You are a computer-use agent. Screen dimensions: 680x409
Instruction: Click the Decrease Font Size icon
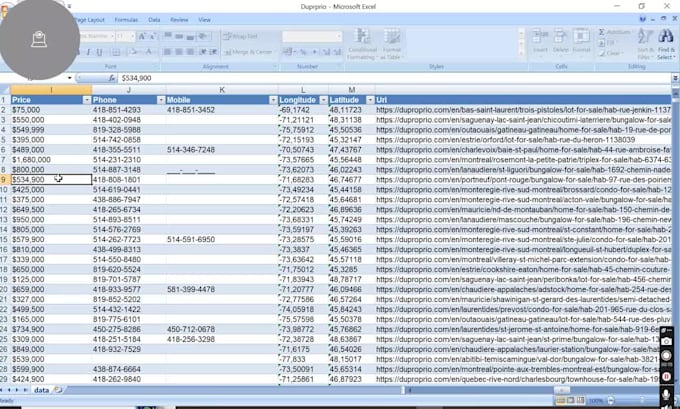(152, 36)
